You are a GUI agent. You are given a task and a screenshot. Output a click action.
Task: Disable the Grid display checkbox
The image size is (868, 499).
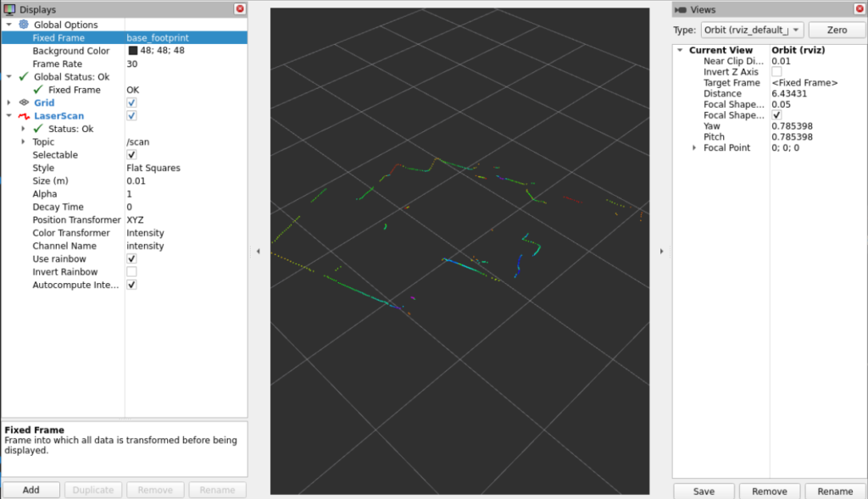131,103
